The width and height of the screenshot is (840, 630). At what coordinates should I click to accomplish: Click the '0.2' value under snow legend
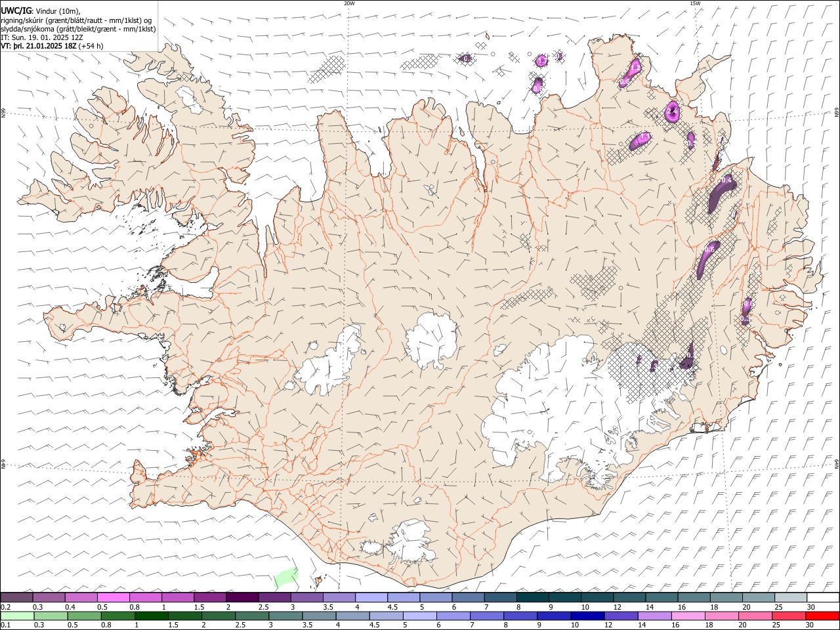[x=5, y=607]
